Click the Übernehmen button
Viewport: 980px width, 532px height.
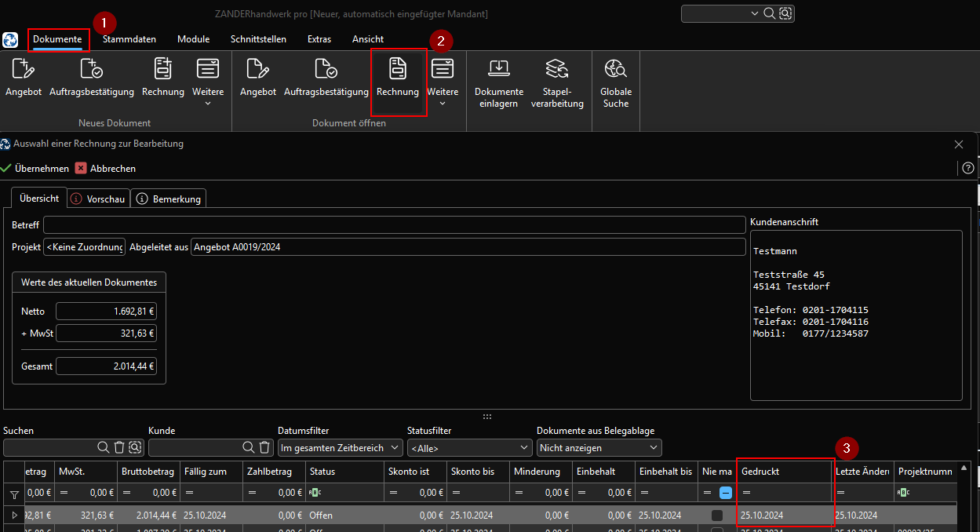point(35,168)
